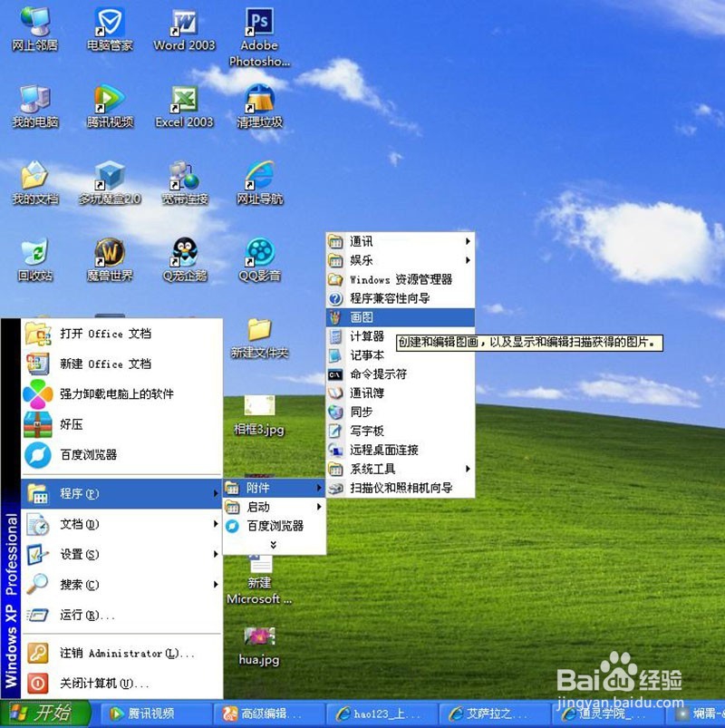725x728 pixels.
Task: Open 程序兼容性向导 from accessories
Action: [x=401, y=298]
